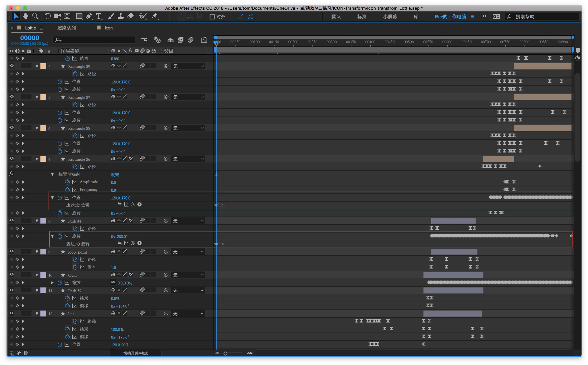Expand the 缩放 property on Oval
The image size is (588, 365).
click(x=52, y=283)
